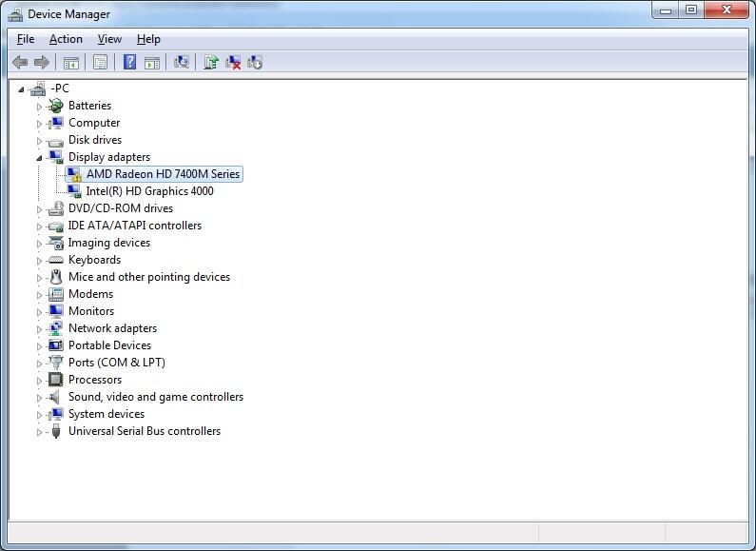Click the Show/Hide Console Tree toolbar icon
This screenshot has height=551, width=756.
[70, 63]
